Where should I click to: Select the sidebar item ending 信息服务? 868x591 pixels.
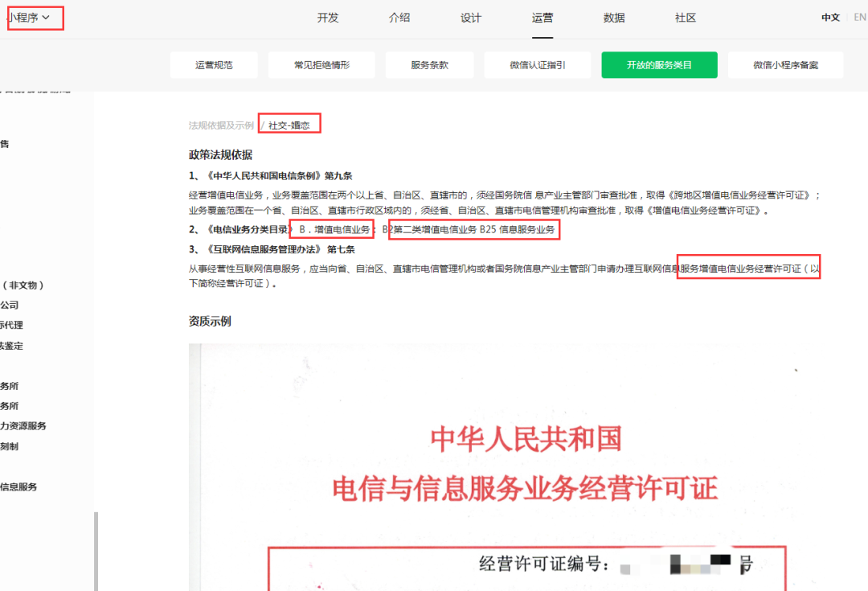pos(18,486)
